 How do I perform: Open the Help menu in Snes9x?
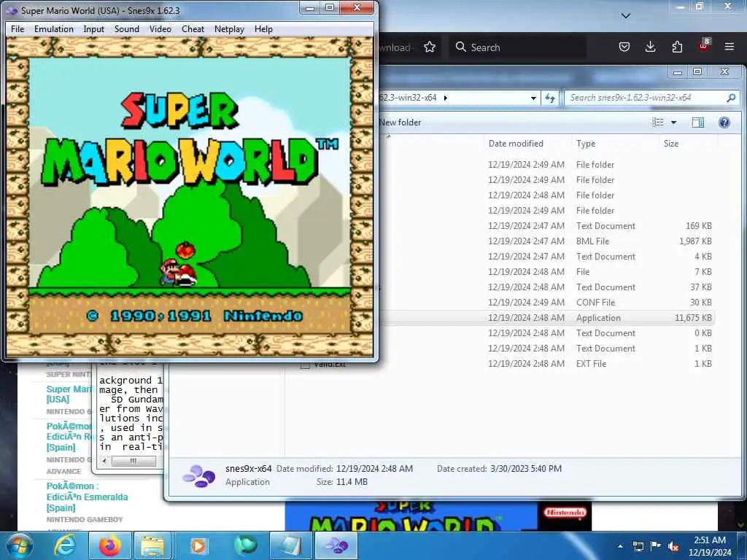point(263,29)
